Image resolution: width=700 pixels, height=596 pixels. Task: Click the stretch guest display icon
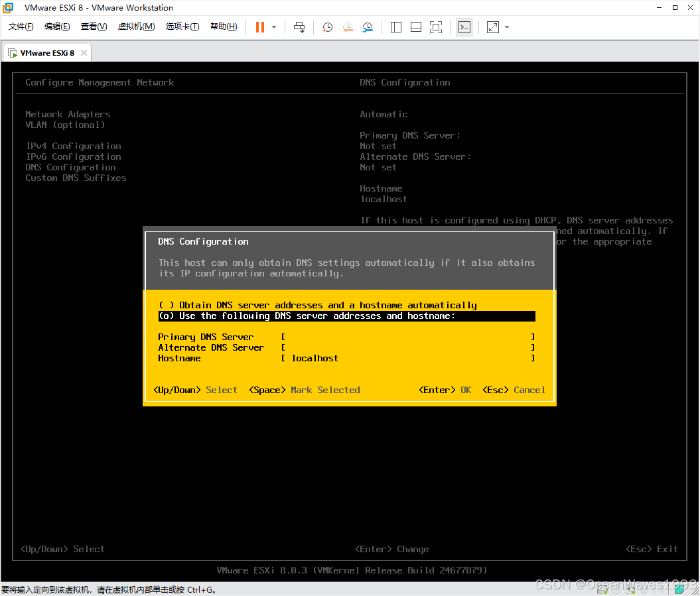[x=493, y=27]
